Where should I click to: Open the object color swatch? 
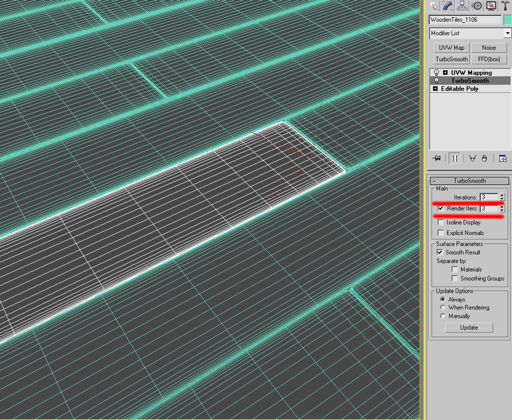click(x=507, y=19)
